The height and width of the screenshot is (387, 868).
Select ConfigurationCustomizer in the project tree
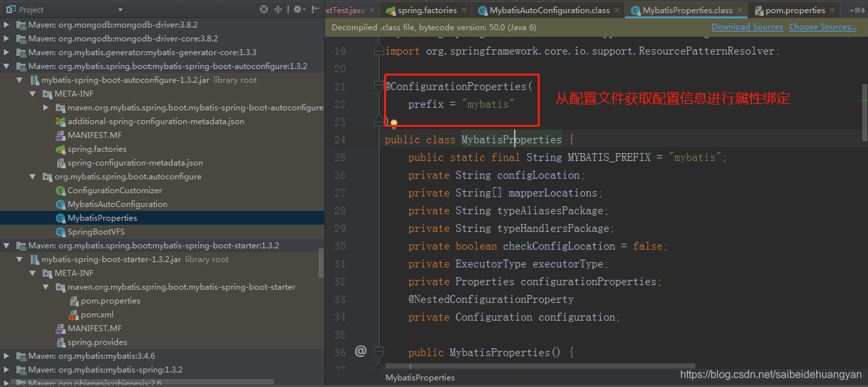tap(162, 191)
